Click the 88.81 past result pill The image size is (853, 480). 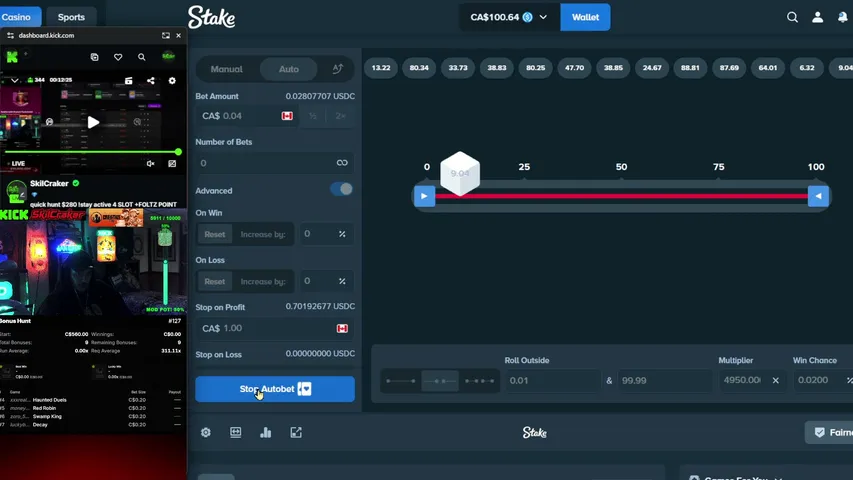tap(690, 68)
